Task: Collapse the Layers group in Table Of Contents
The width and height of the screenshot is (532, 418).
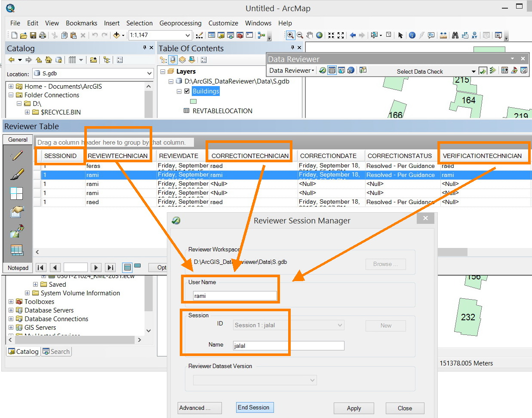Action: pyautogui.click(x=163, y=71)
